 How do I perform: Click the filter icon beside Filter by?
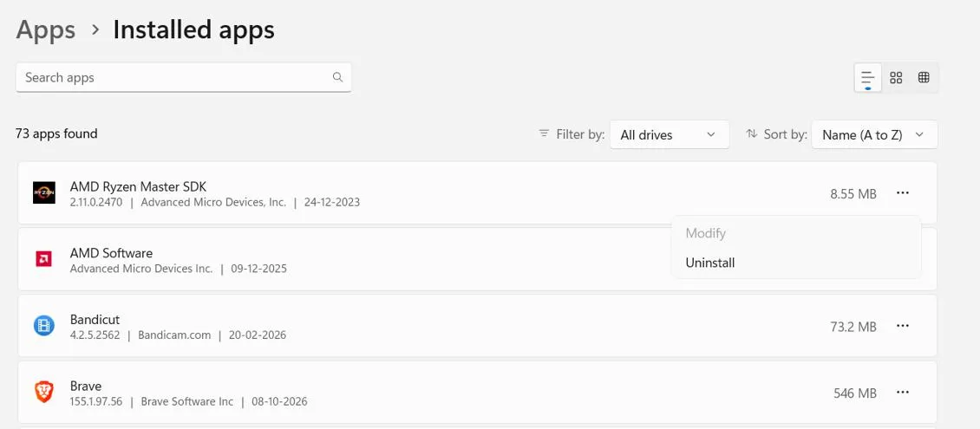tap(545, 133)
